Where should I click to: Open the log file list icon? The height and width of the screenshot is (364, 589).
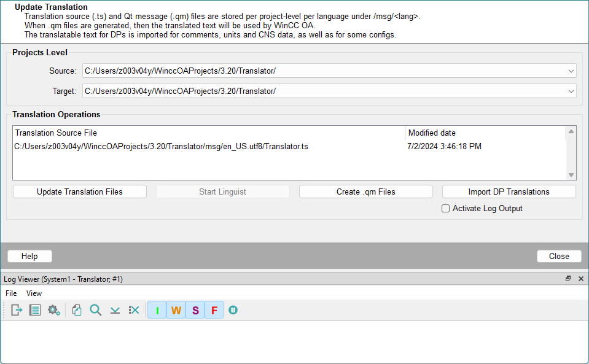coord(35,310)
